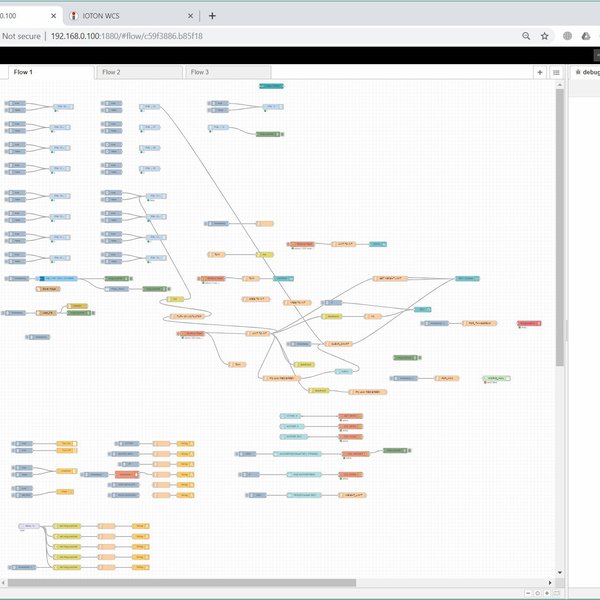Open the debug sidebar tab

pos(586,72)
